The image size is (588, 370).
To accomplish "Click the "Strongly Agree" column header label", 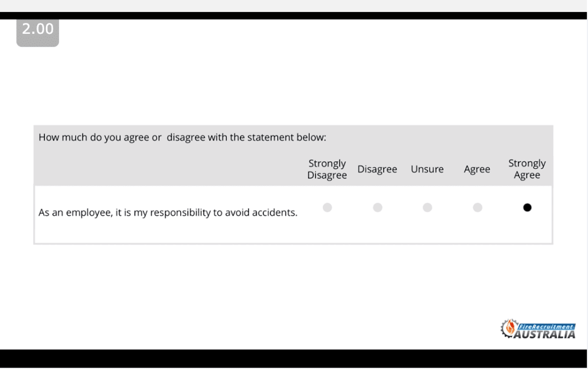I will [527, 169].
